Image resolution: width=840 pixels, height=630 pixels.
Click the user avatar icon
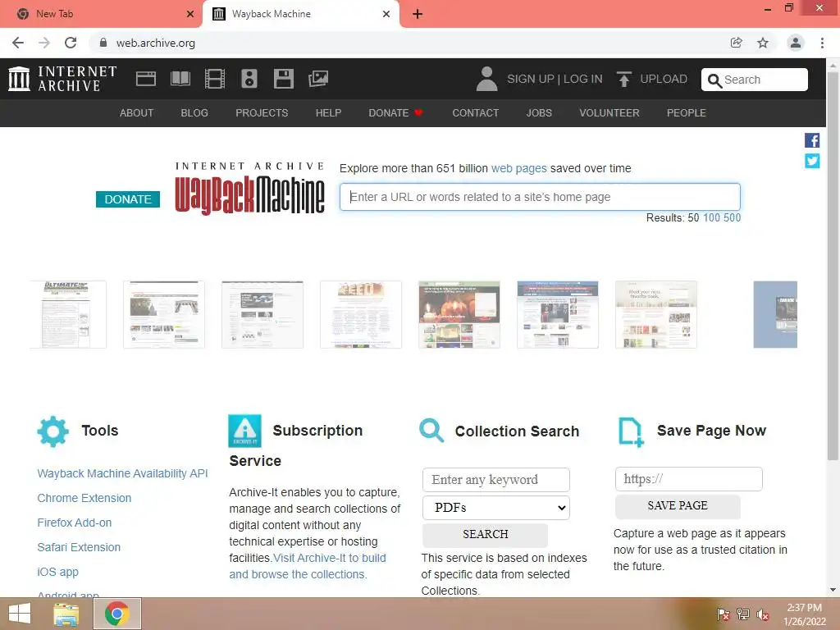(487, 79)
